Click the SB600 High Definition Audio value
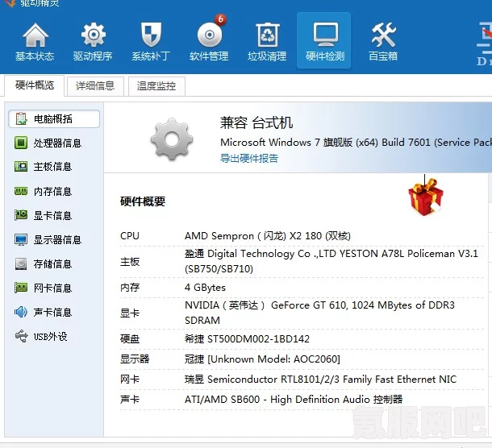The image size is (492, 448). [x=294, y=400]
